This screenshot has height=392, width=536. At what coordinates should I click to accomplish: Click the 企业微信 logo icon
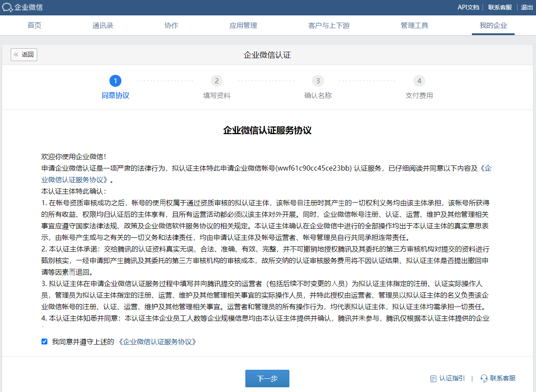click(x=7, y=7)
